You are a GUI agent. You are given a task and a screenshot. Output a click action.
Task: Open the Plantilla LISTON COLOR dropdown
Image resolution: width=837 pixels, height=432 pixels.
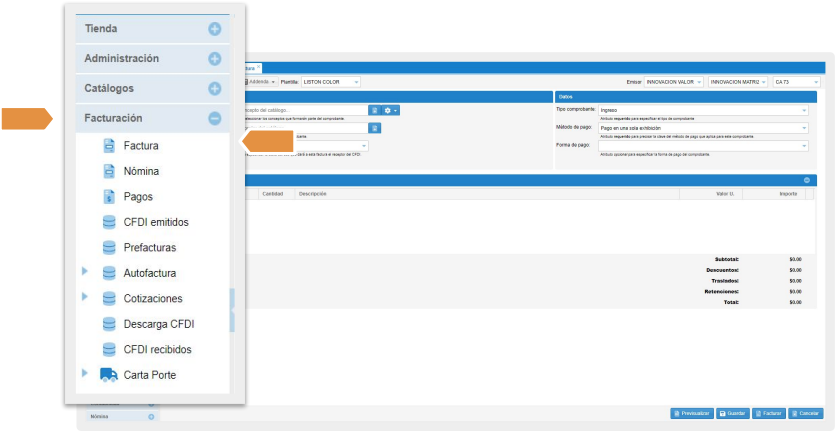[331, 81]
